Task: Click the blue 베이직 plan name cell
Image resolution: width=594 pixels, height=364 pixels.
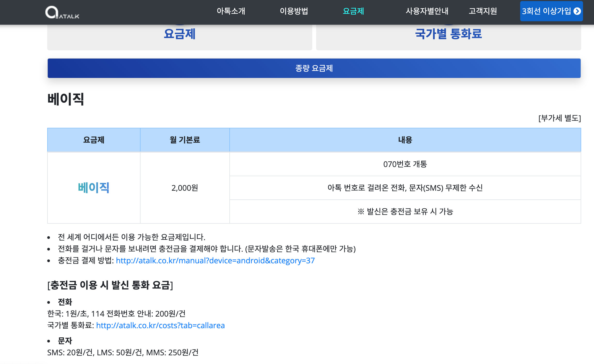Action: [94, 188]
